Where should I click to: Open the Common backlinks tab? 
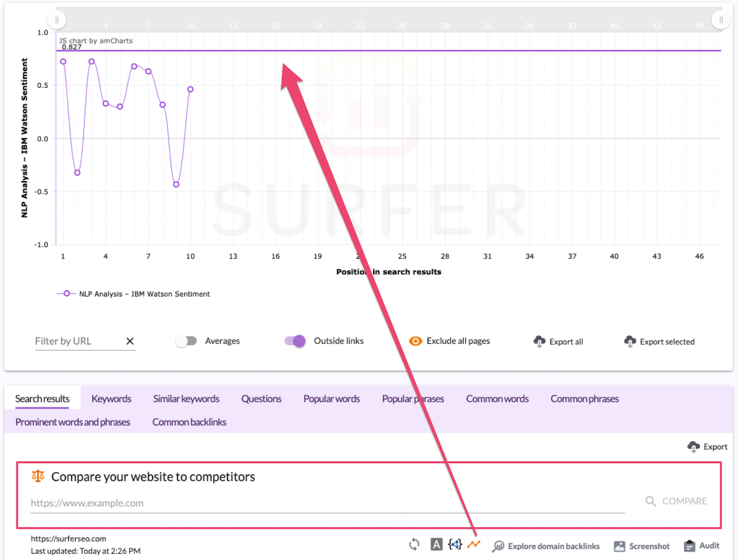(189, 422)
